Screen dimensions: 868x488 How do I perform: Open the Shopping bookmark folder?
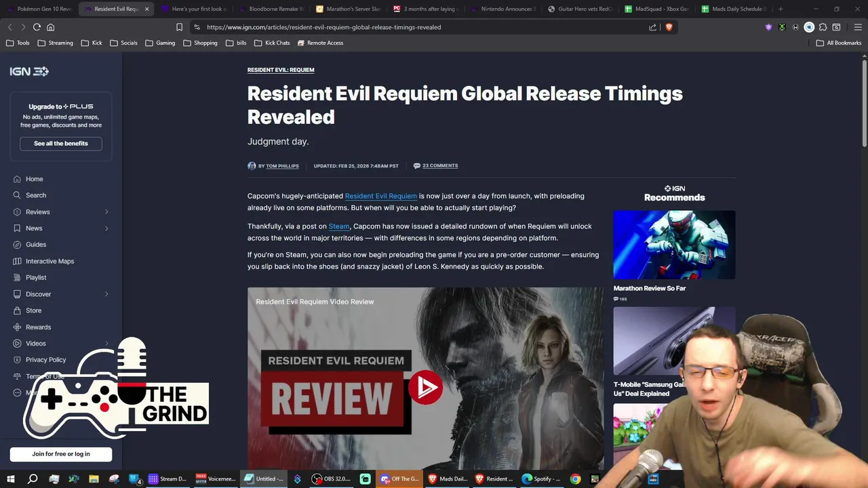coord(200,43)
